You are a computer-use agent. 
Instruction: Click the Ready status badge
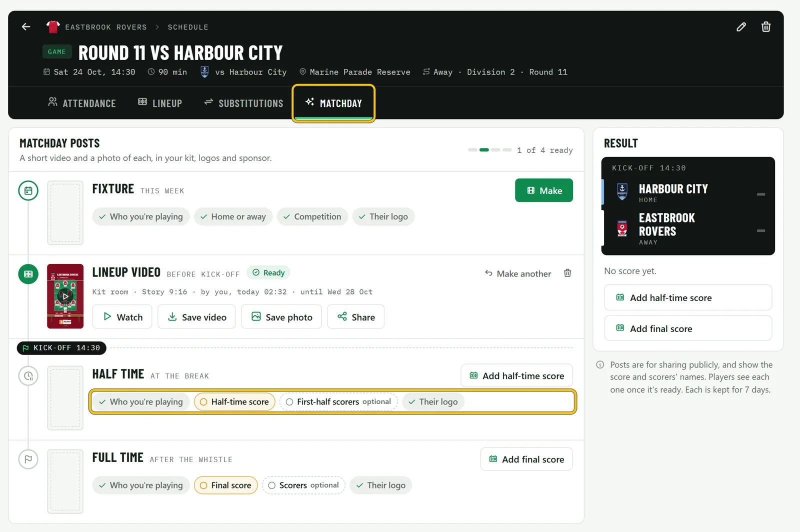pos(268,272)
